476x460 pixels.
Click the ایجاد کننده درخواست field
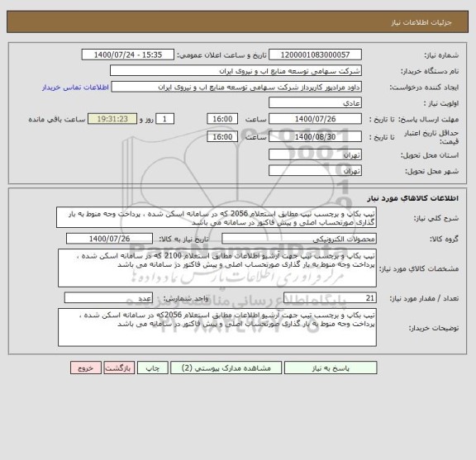coord(236,87)
